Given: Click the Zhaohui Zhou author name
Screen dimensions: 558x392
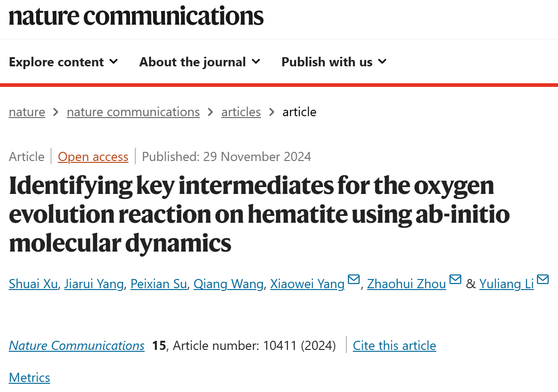Looking at the screenshot, I should coord(406,284).
